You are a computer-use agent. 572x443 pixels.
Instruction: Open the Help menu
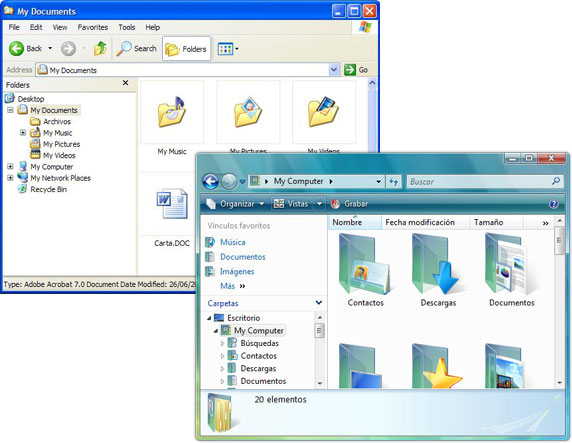152,27
